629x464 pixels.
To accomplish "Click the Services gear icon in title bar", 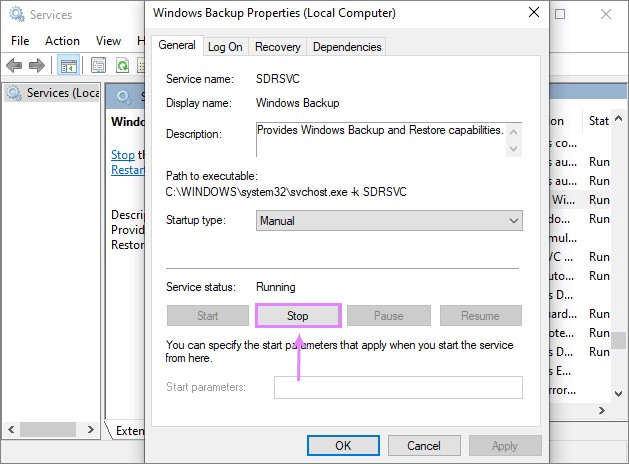I will tap(13, 16).
